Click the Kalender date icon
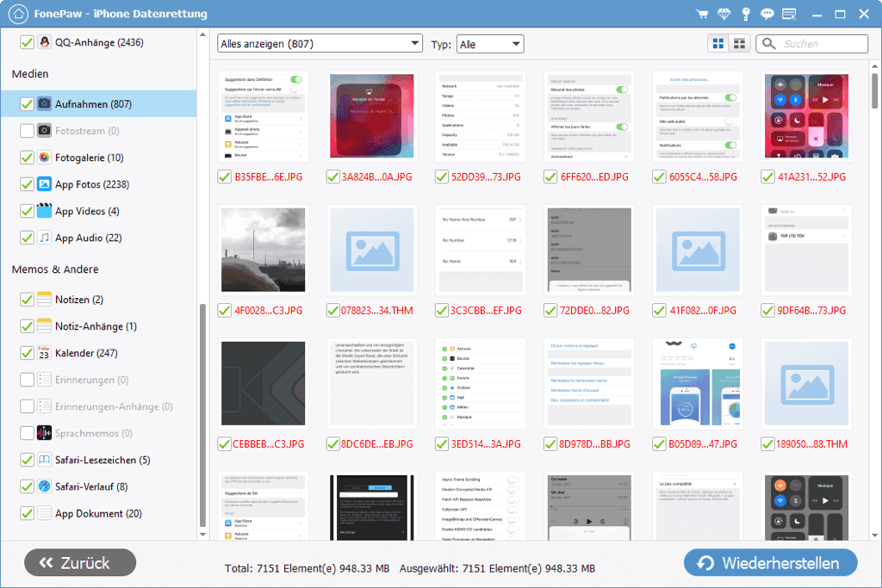882x588 pixels. pos(45,352)
